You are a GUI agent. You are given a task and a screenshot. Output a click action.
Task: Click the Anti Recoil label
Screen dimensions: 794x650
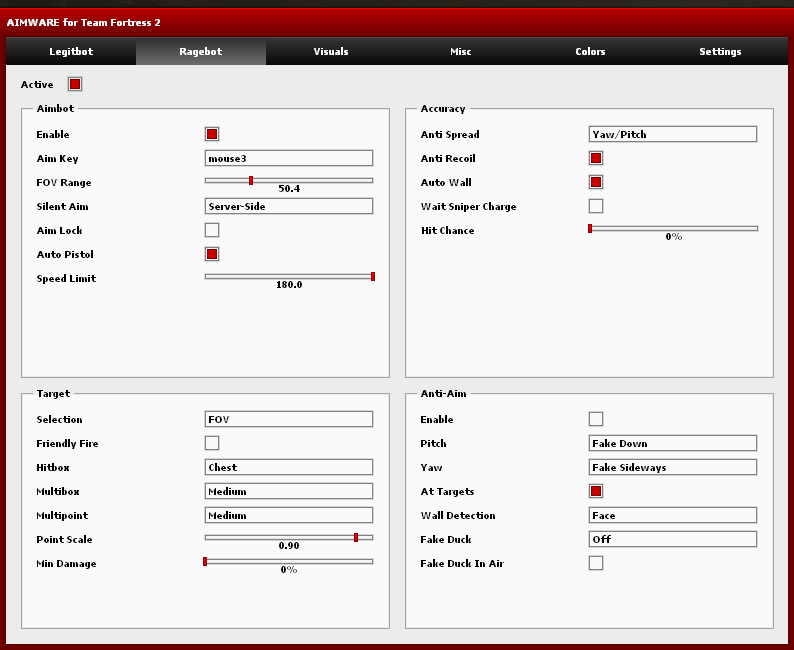[x=448, y=158]
